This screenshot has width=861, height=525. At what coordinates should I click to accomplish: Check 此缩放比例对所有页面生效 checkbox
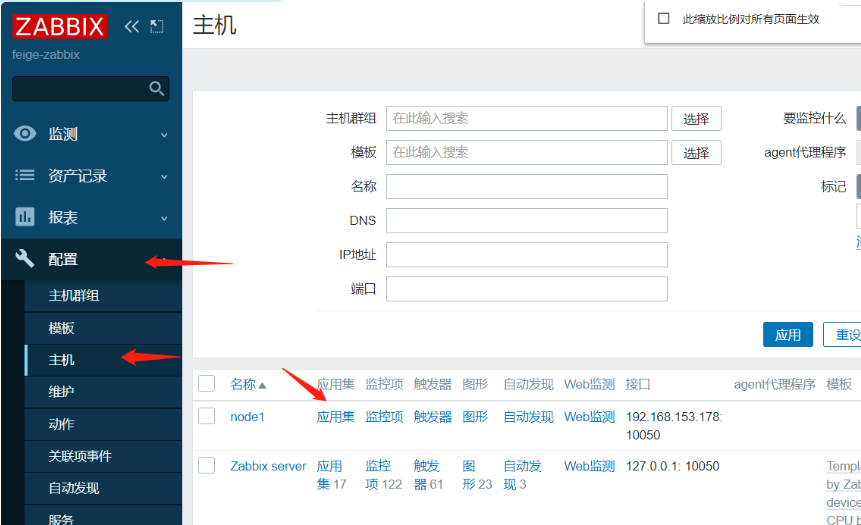pos(664,19)
